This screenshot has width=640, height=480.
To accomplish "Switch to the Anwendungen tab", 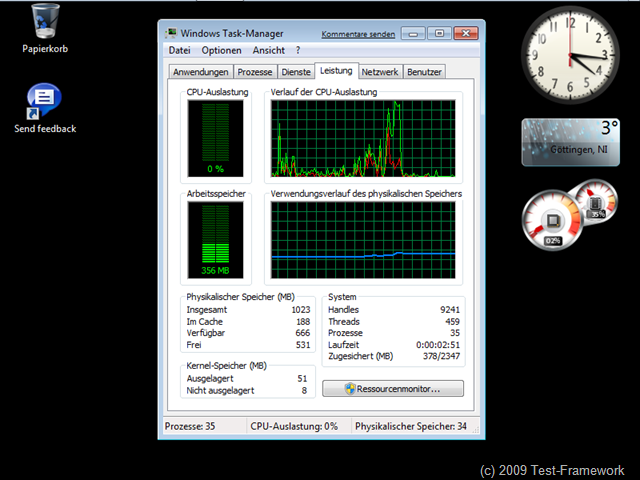I will pos(200,72).
